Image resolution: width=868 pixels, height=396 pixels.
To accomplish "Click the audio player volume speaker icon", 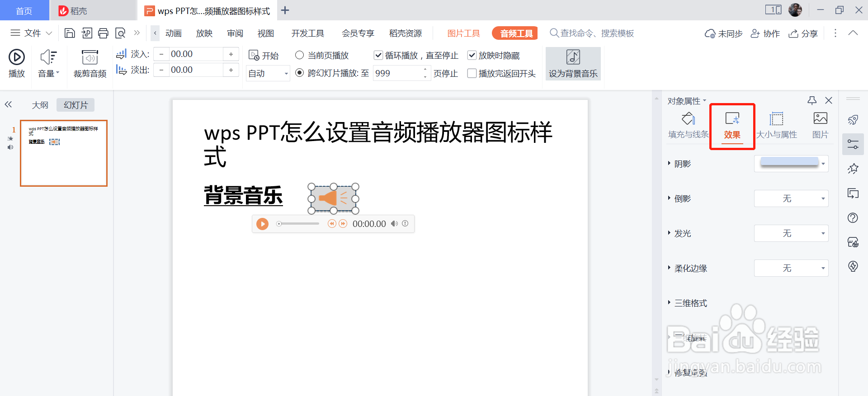I will (395, 223).
